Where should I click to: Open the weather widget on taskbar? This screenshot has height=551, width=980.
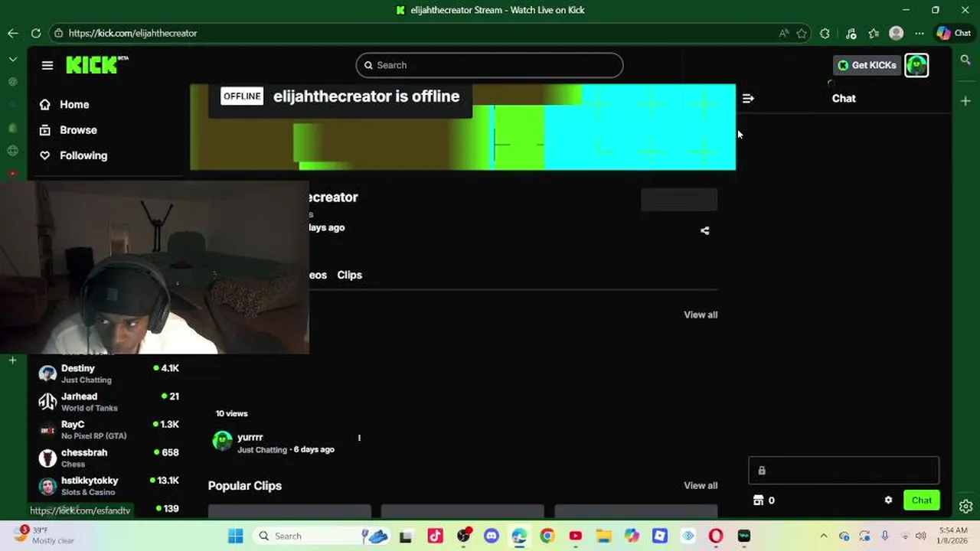43,535
